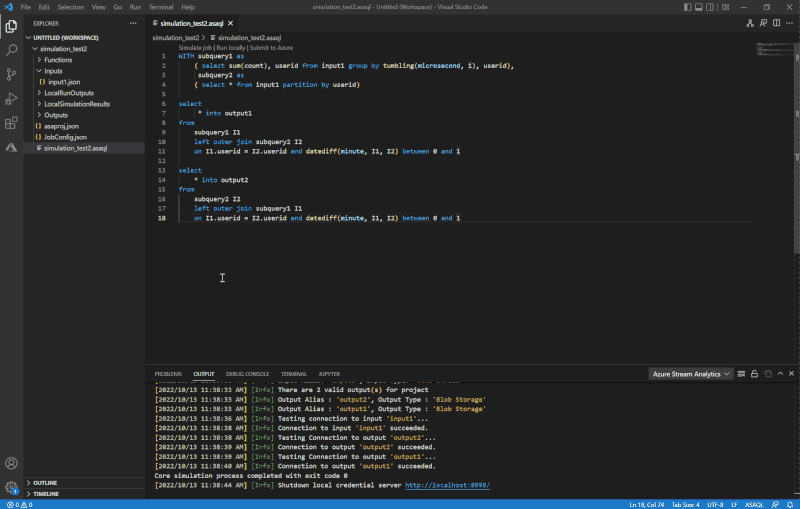The width and height of the screenshot is (800, 509).
Task: Expand the Functions folder
Action: coord(58,60)
